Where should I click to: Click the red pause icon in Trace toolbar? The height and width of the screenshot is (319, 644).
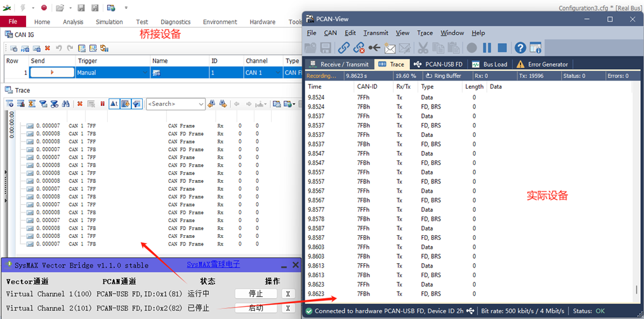(x=103, y=104)
